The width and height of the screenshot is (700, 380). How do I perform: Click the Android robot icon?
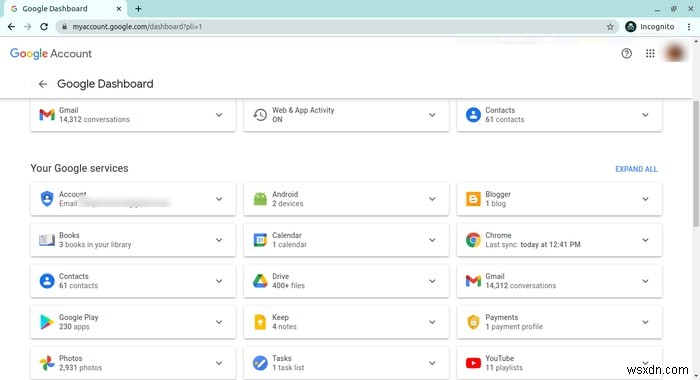(x=260, y=199)
